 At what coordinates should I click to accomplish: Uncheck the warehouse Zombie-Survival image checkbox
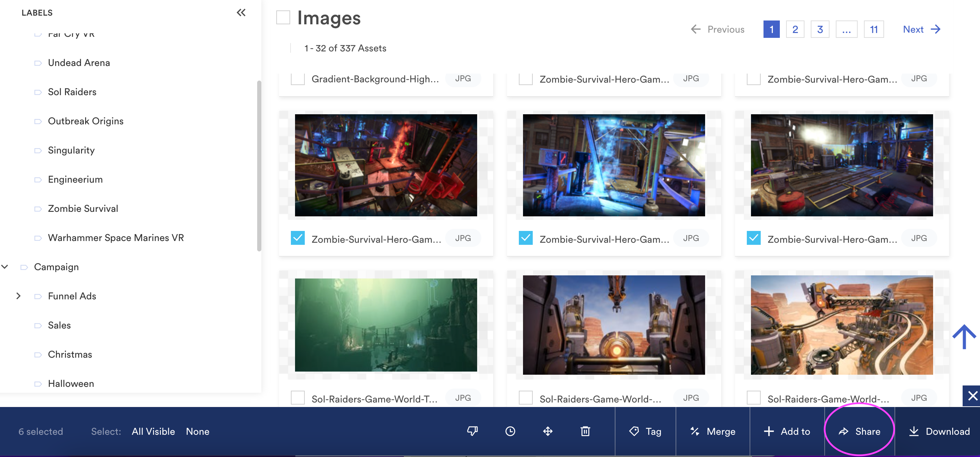753,238
